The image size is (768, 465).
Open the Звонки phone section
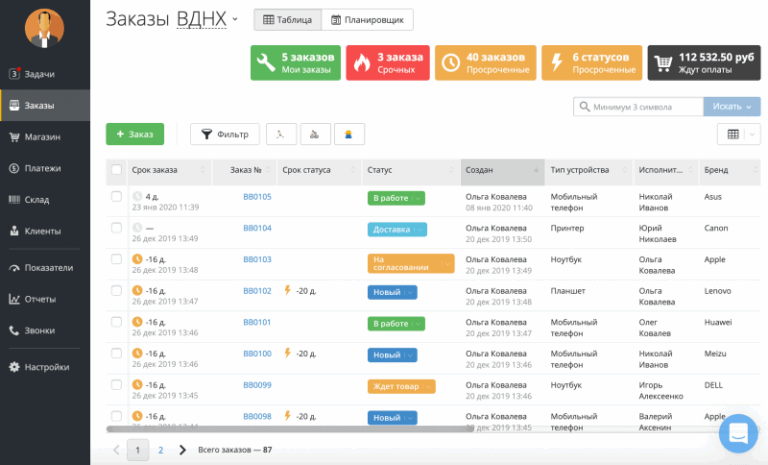[40, 330]
